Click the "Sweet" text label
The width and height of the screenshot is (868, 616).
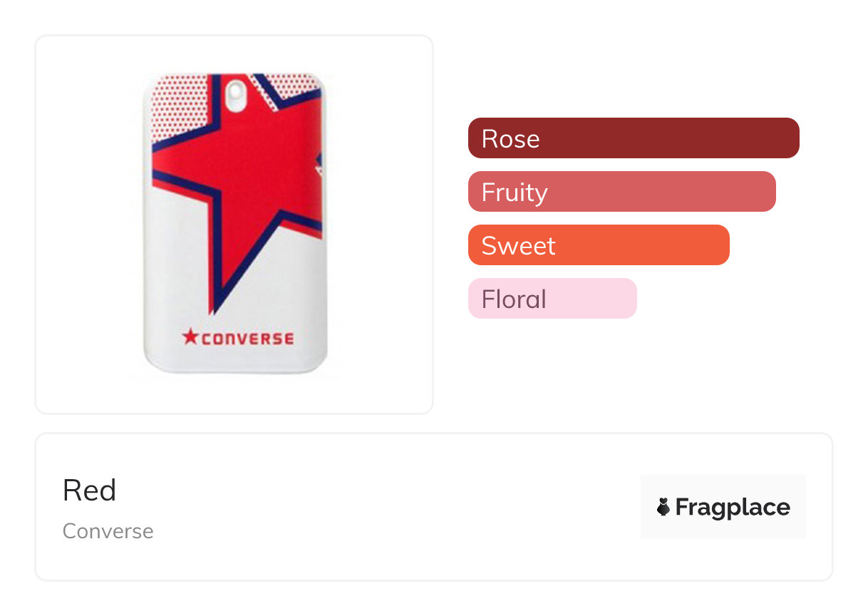pos(518,245)
